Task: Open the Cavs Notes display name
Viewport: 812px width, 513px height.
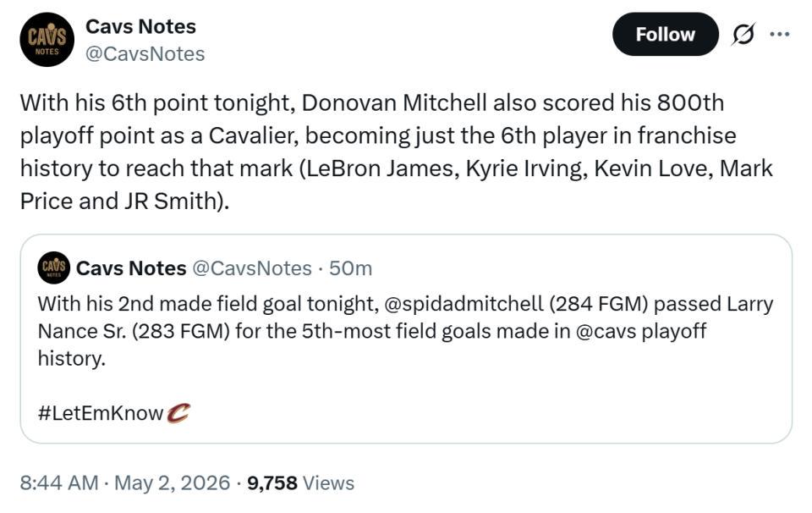Action: pos(140,26)
